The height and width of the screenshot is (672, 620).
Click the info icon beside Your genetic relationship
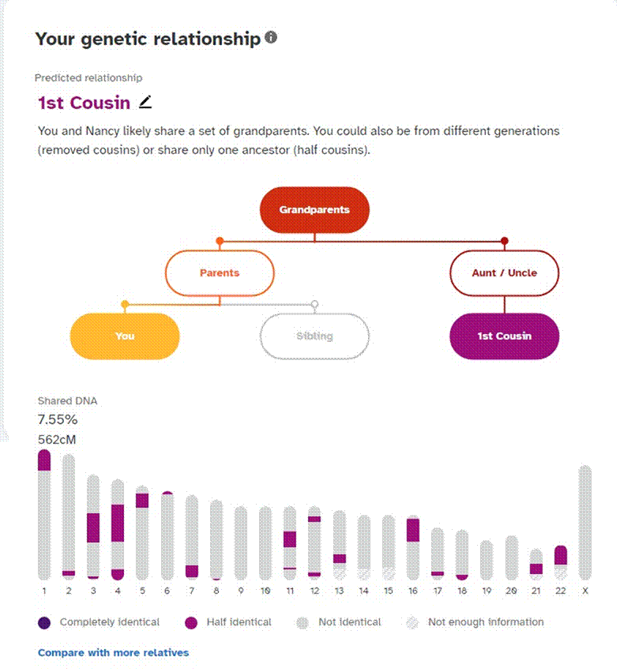[271, 38]
